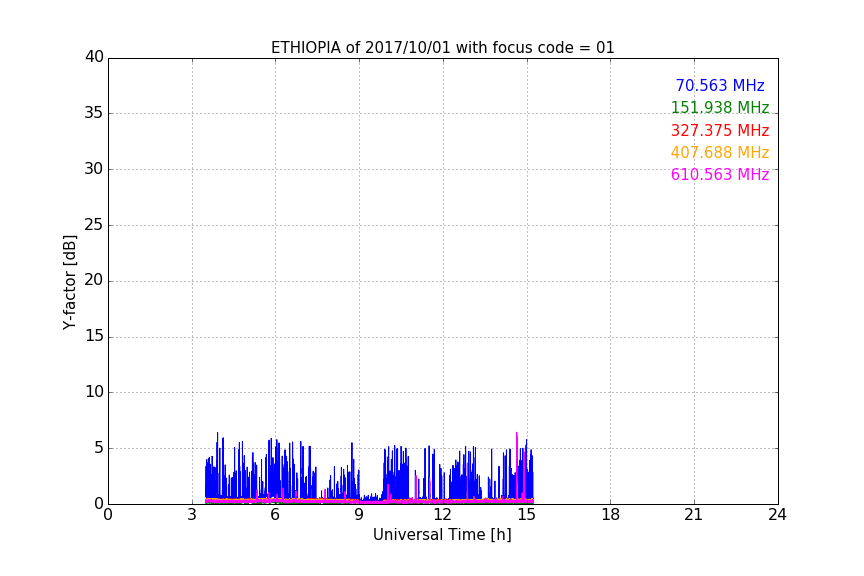This screenshot has width=864, height=576.
Task: Click the plot title mentioning ETHIOPIA
Action: 442,48
